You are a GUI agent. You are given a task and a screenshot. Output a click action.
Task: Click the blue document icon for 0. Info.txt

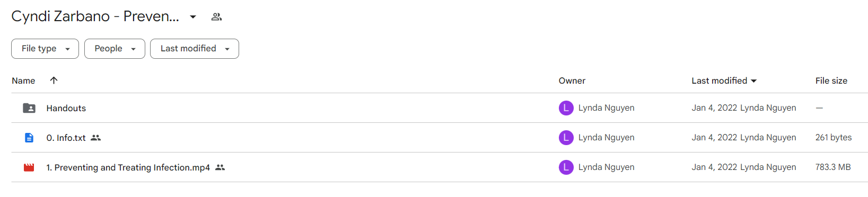(29, 138)
